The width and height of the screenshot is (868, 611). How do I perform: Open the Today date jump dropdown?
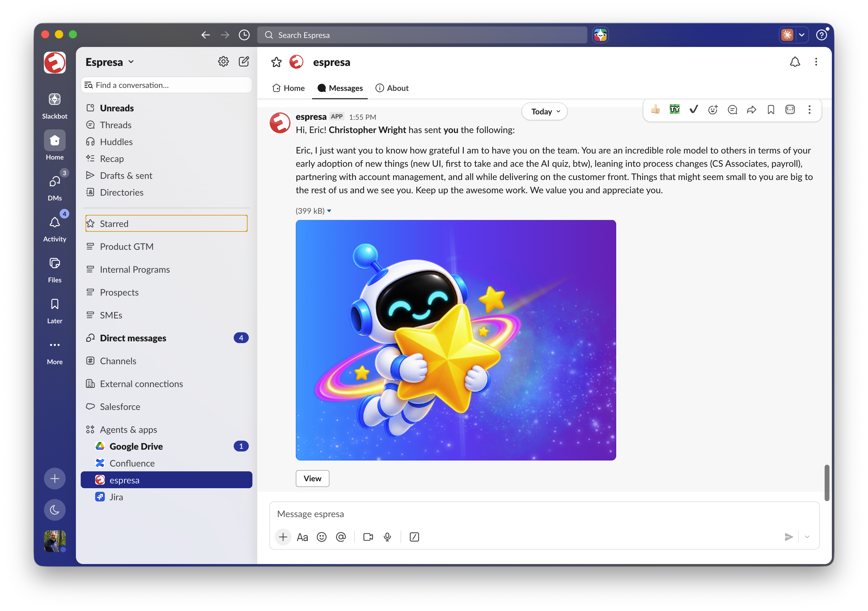pos(545,111)
